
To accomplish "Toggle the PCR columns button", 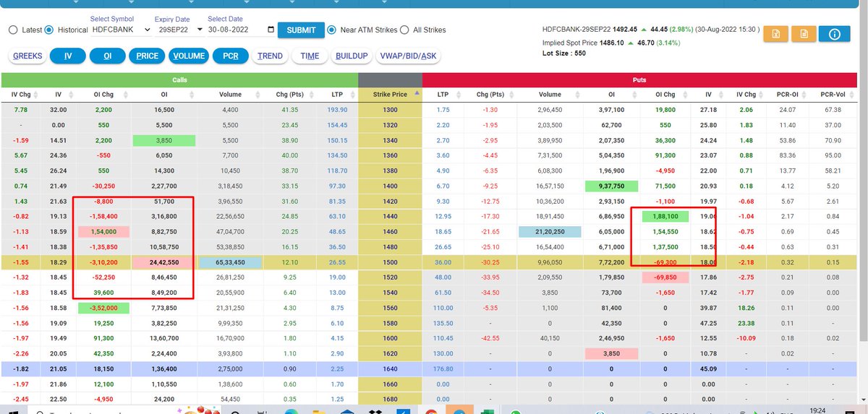I will (x=231, y=56).
